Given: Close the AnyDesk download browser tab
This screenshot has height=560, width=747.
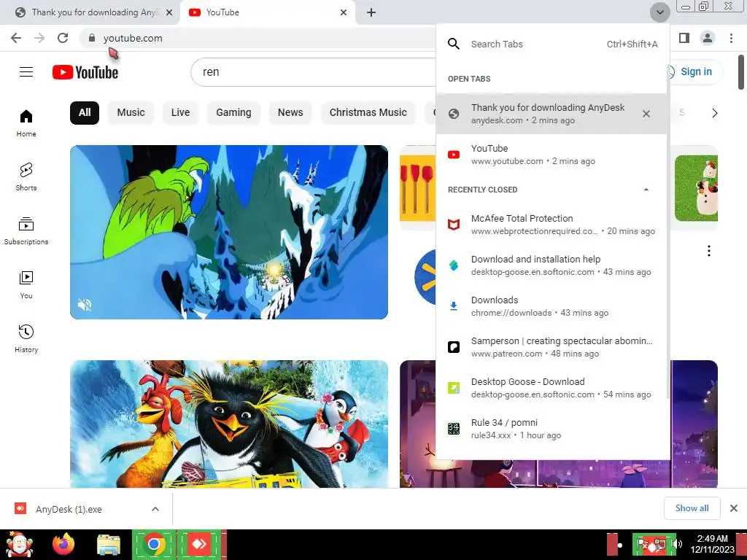Looking at the screenshot, I should pyautogui.click(x=169, y=12).
